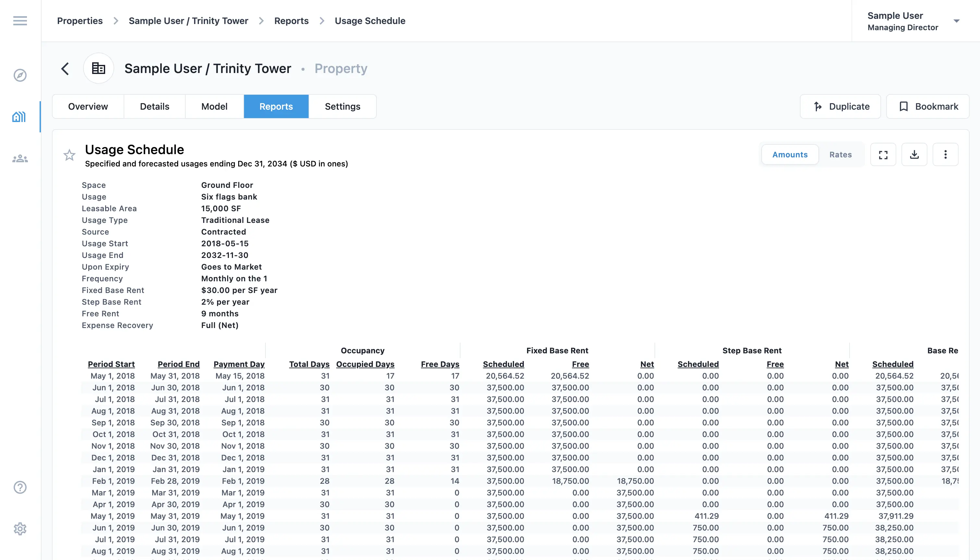The width and height of the screenshot is (980, 560).
Task: Switch the report view to Rates
Action: 840,155
